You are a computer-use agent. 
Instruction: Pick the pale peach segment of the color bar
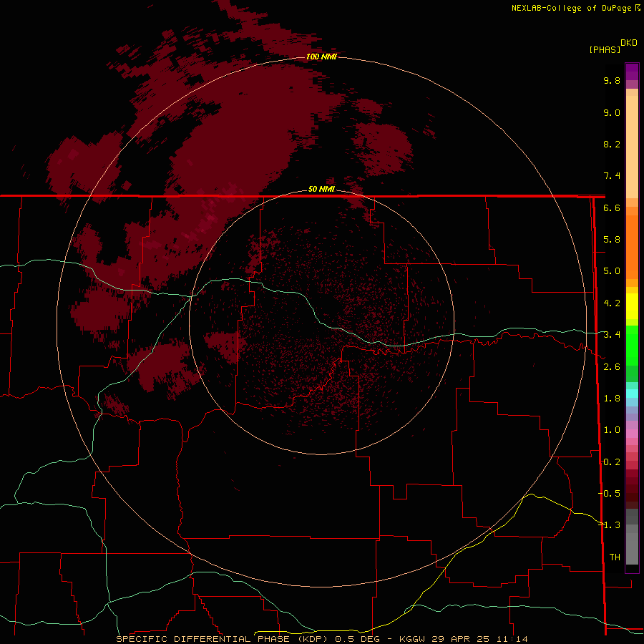pos(632,146)
